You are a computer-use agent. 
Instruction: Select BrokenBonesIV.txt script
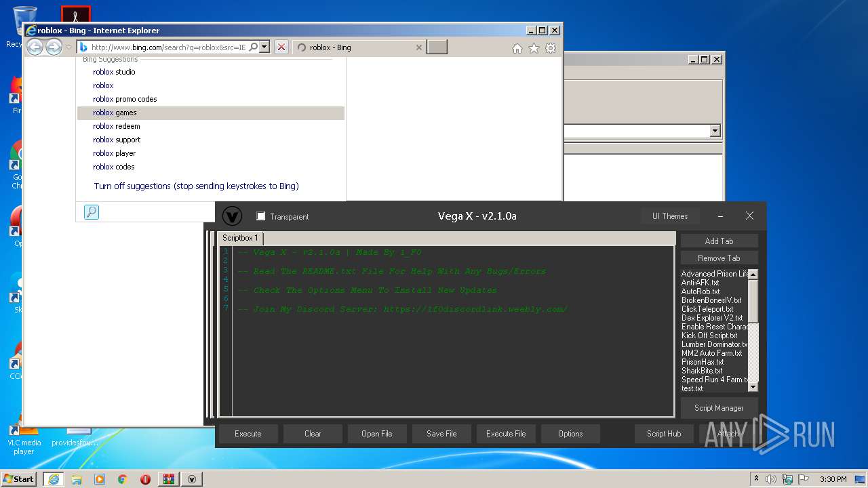711,300
